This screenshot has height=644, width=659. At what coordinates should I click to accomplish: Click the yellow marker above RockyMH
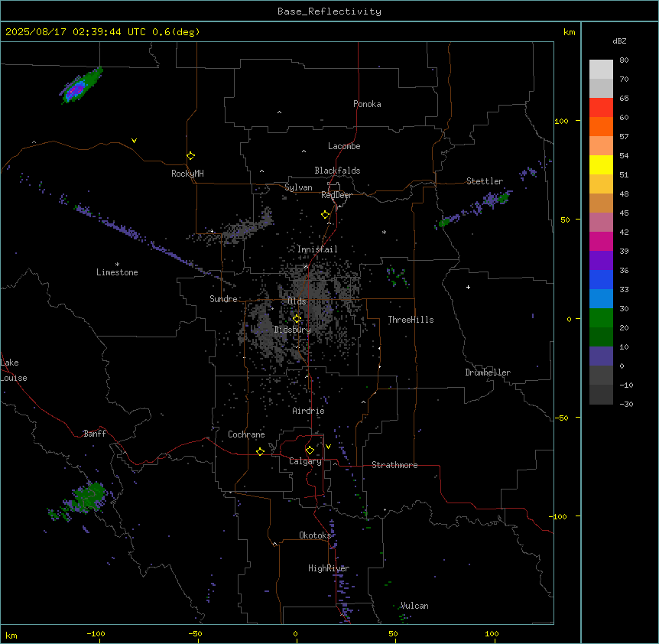click(x=190, y=156)
